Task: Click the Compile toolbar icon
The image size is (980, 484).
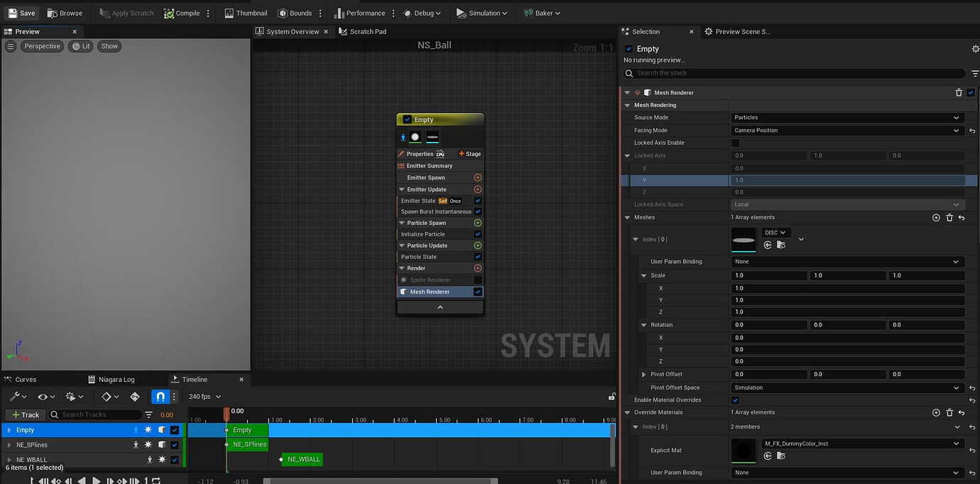Action: (x=169, y=13)
